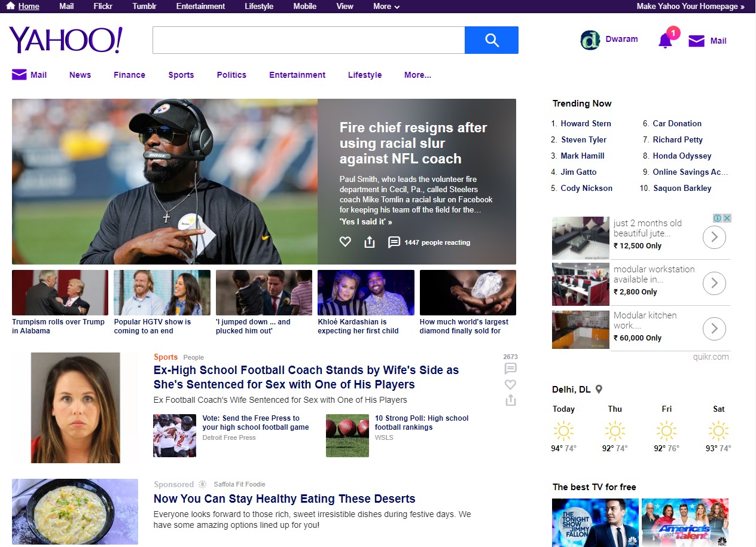Click inside the Yahoo search text field

coord(308,40)
